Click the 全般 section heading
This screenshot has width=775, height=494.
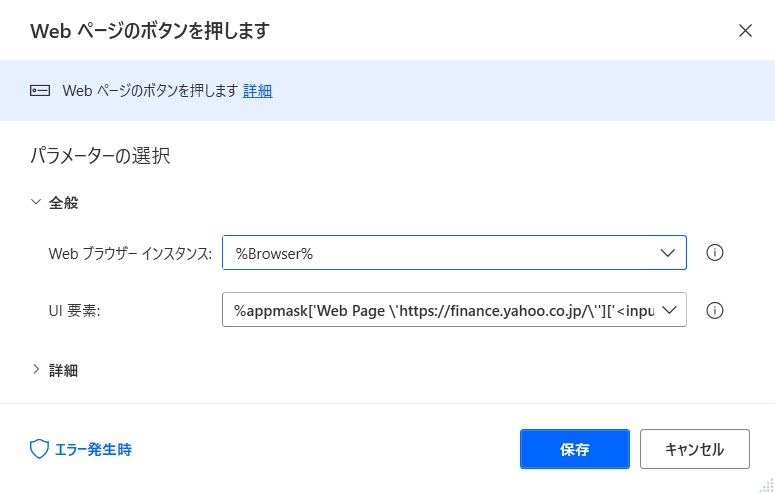point(63,203)
